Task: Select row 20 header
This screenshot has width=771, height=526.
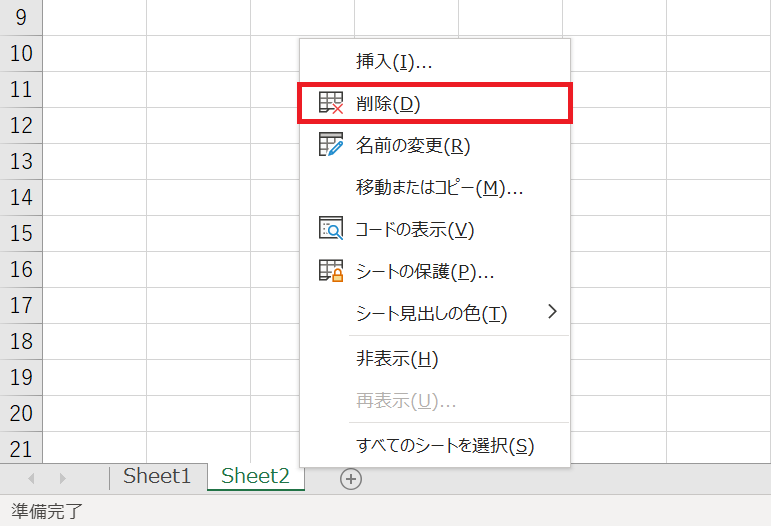Action: pyautogui.click(x=21, y=413)
